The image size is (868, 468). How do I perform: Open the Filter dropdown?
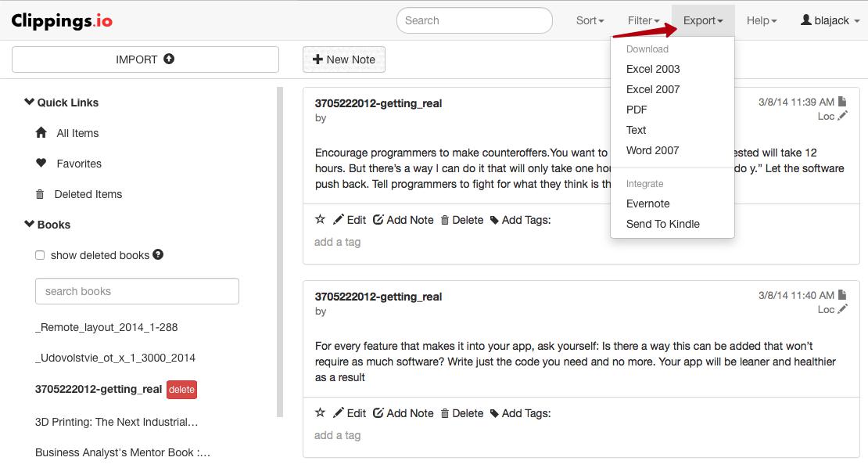(x=643, y=20)
